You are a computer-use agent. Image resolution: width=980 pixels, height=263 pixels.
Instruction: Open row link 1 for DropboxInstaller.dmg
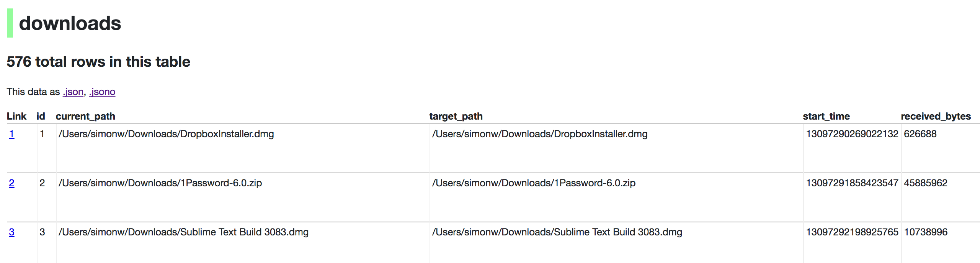click(11, 134)
